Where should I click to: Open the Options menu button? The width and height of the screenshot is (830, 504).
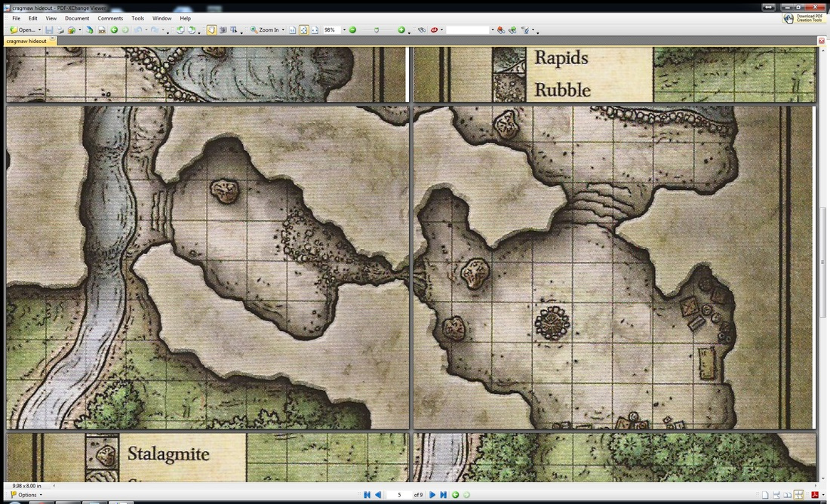click(26, 495)
